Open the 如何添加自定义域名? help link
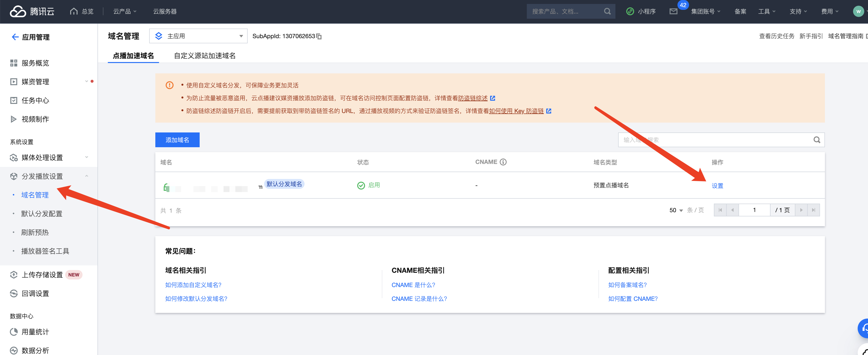The width and height of the screenshot is (868, 355). click(x=193, y=285)
